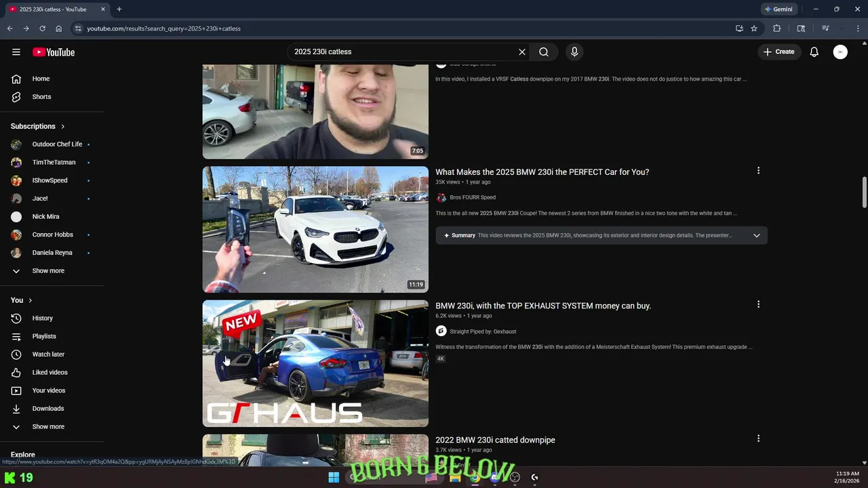Open the YouTube guide hamburger menu
This screenshot has width=868, height=488.
tap(16, 52)
